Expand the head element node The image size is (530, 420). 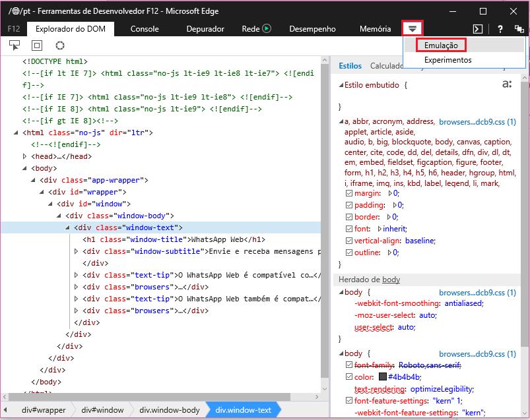pyautogui.click(x=25, y=156)
